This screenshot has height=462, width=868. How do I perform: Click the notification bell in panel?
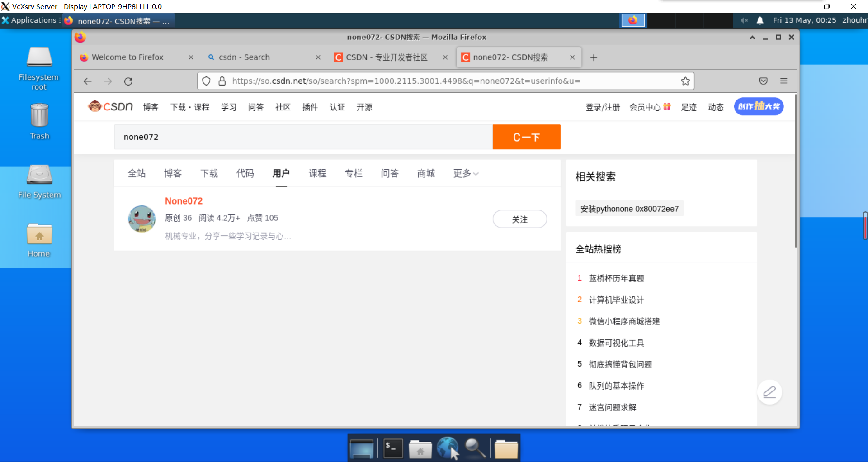point(760,20)
